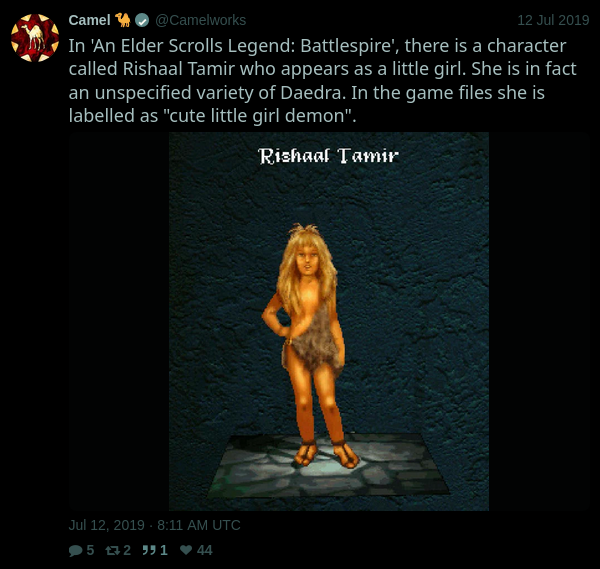Click the retweet count 2
Screen dimensions: 600x569
127,550
